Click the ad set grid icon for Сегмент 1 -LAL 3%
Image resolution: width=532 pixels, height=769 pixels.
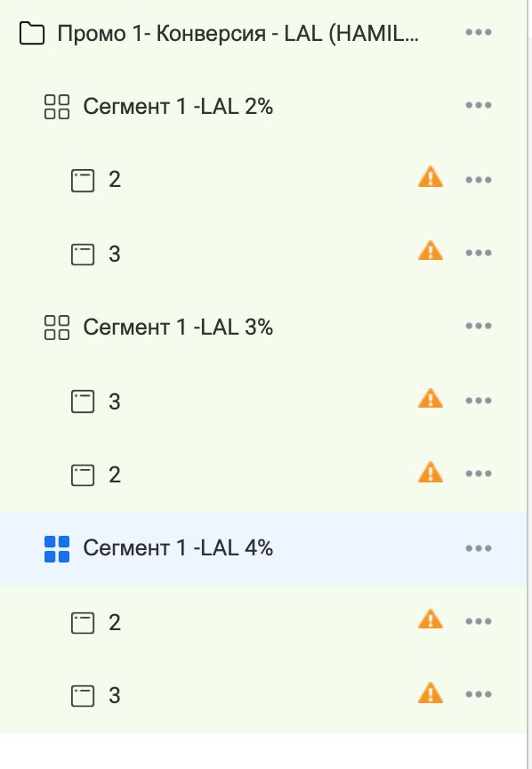pyautogui.click(x=57, y=328)
